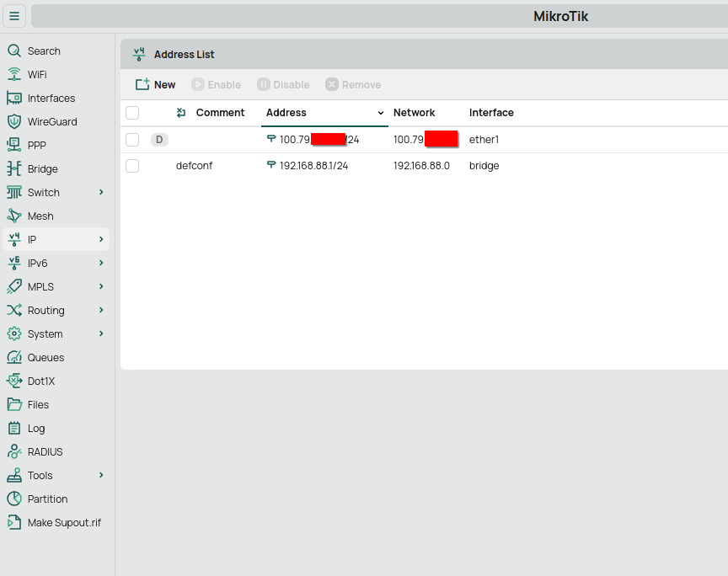Toggle the select-all checkbox in header

click(132, 113)
